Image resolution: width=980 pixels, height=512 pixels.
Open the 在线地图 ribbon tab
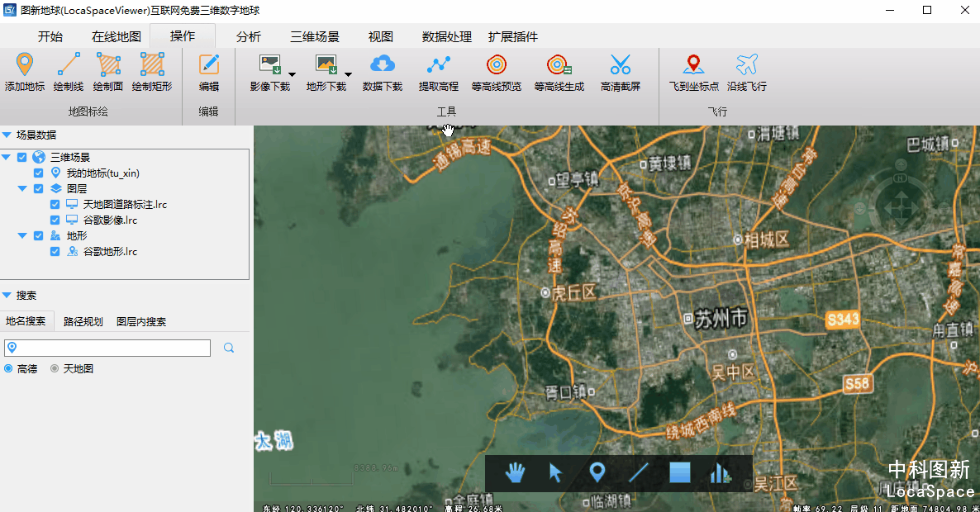pos(117,37)
